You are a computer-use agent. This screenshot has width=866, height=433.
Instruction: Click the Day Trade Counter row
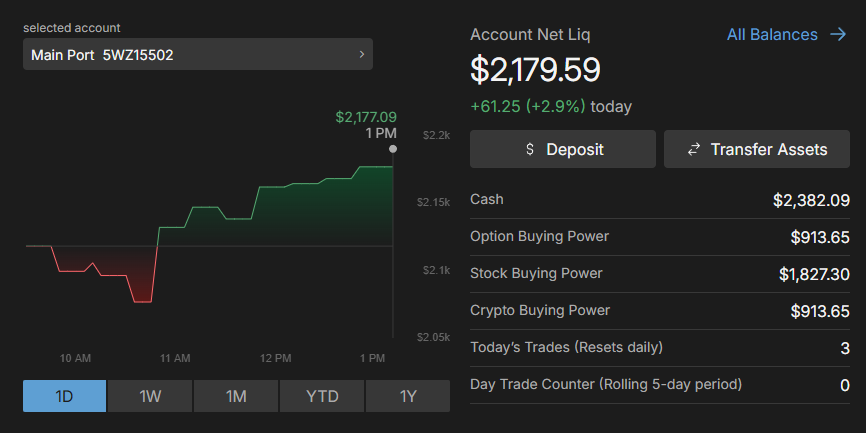tap(660, 385)
